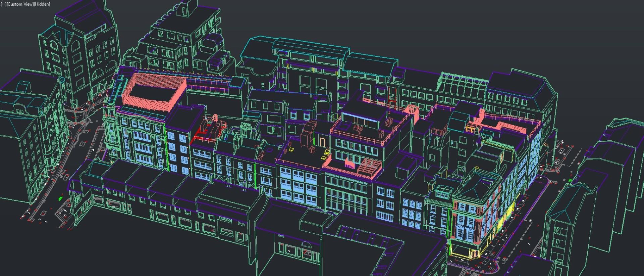
Task: Open the [-] viewport controls menu
Action: point(3,4)
